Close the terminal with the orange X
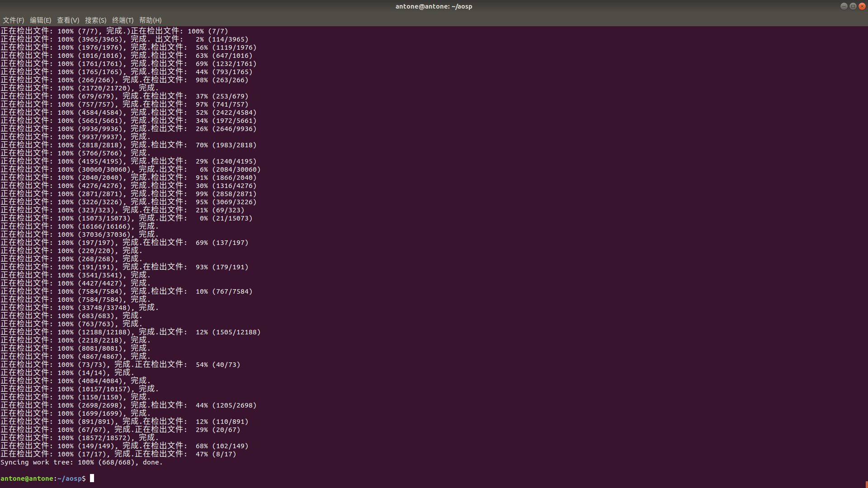 [x=862, y=6]
